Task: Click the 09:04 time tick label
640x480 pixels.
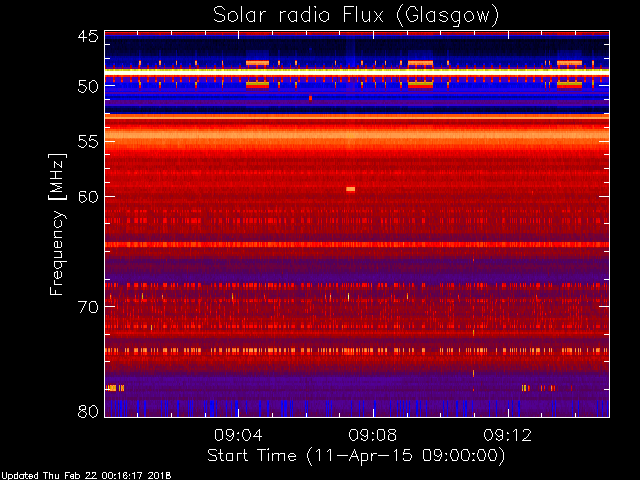Action: click(238, 435)
